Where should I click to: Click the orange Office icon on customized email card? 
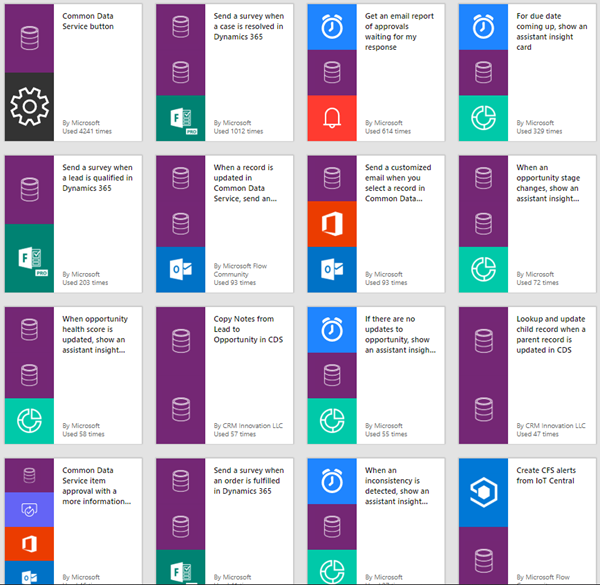point(332,224)
